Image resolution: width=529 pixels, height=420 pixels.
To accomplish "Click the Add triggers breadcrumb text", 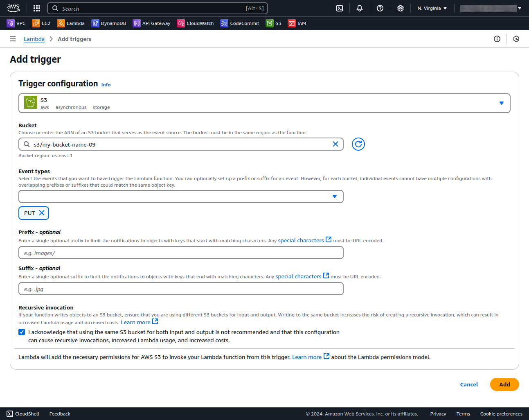I will point(74,39).
